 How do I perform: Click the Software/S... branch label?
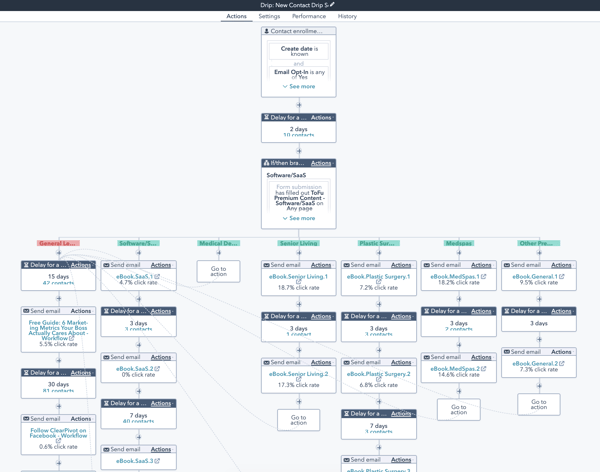[139, 243]
